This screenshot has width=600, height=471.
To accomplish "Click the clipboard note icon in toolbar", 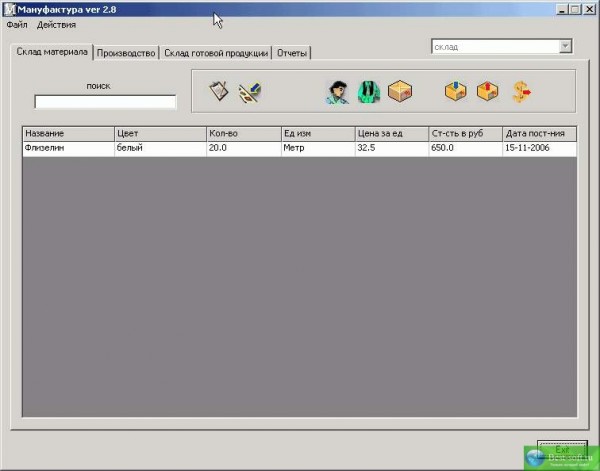I will tap(218, 92).
